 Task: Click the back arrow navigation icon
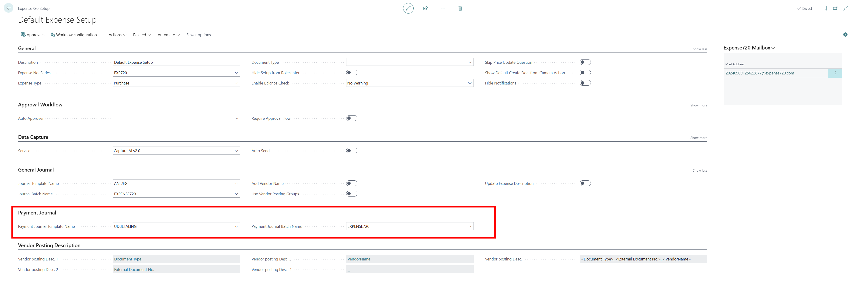[x=8, y=8]
